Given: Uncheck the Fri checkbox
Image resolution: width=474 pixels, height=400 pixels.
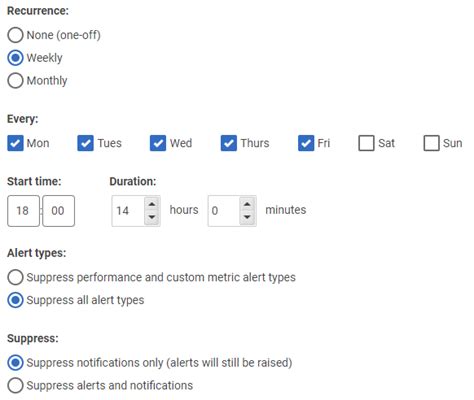Looking at the screenshot, I should click(x=306, y=143).
